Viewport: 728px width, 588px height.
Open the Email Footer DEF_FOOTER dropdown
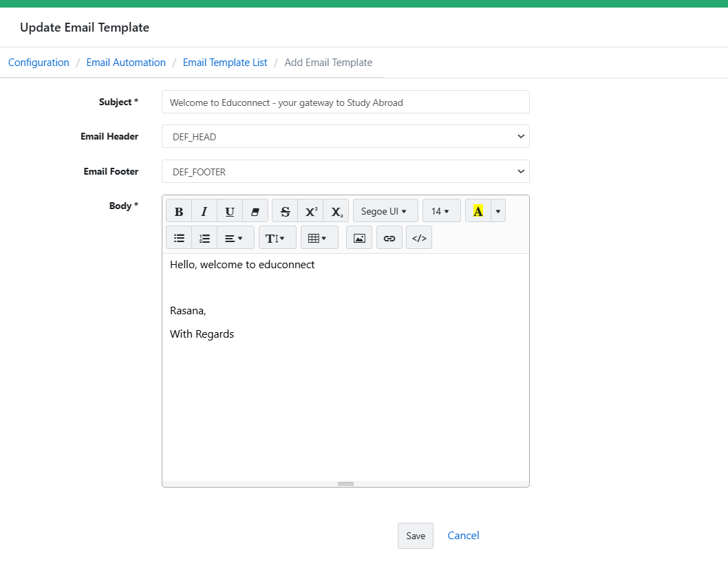(x=345, y=172)
